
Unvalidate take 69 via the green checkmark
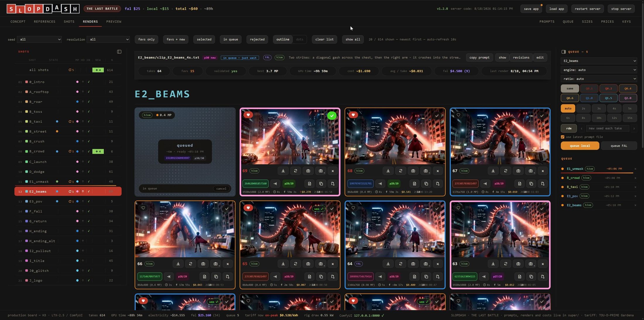point(332,116)
